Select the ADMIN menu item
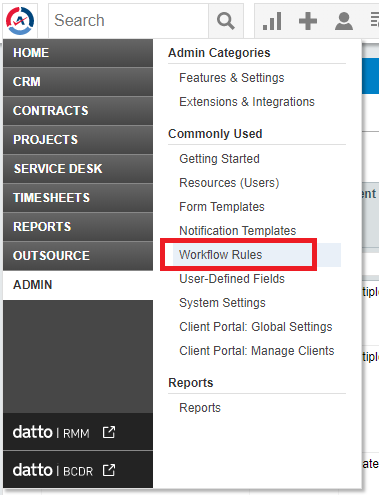 coord(78,285)
